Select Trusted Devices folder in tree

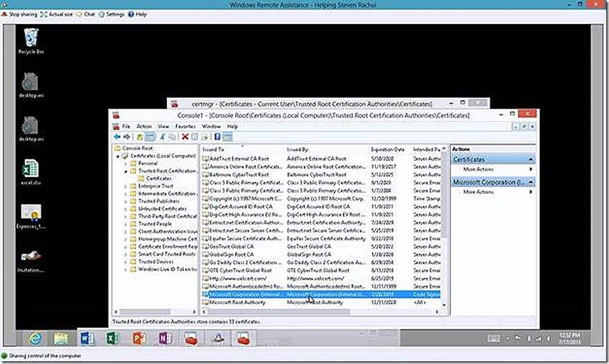pos(156,261)
